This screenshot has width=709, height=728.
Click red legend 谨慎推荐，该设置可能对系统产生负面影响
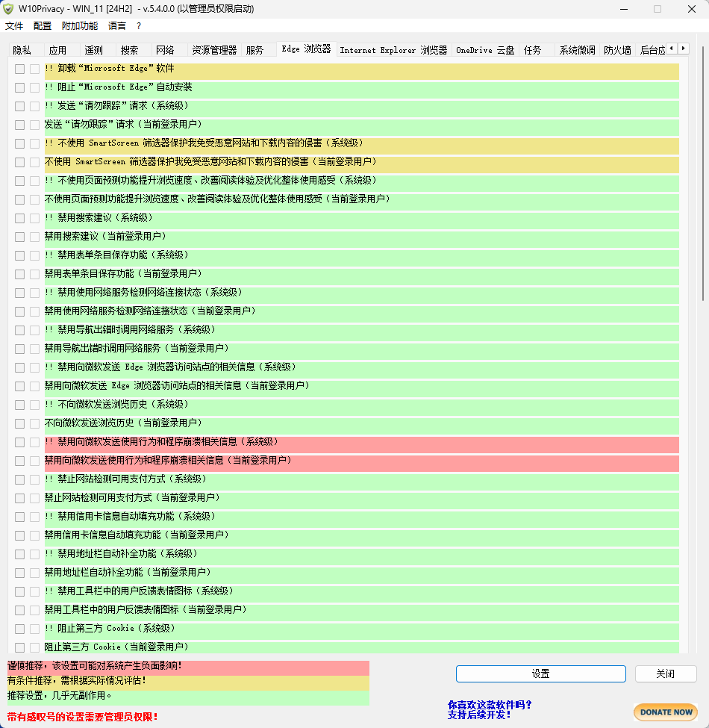[188, 668]
